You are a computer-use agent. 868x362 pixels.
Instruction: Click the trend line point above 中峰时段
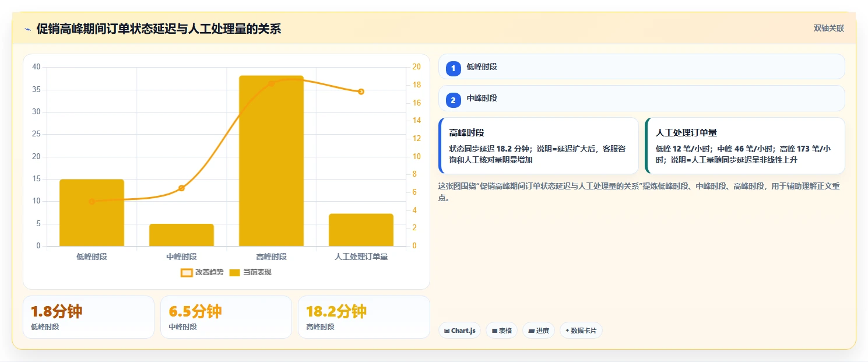pos(181,188)
